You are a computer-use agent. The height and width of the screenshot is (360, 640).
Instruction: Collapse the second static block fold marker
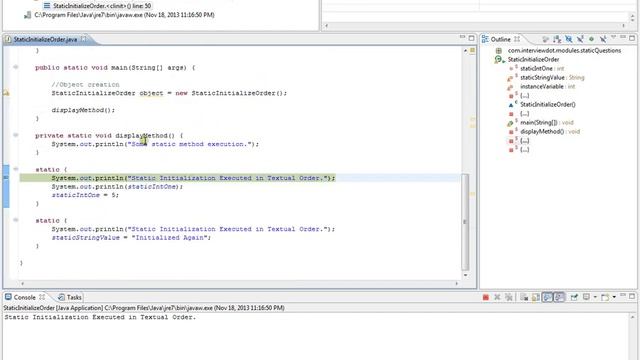(16, 220)
